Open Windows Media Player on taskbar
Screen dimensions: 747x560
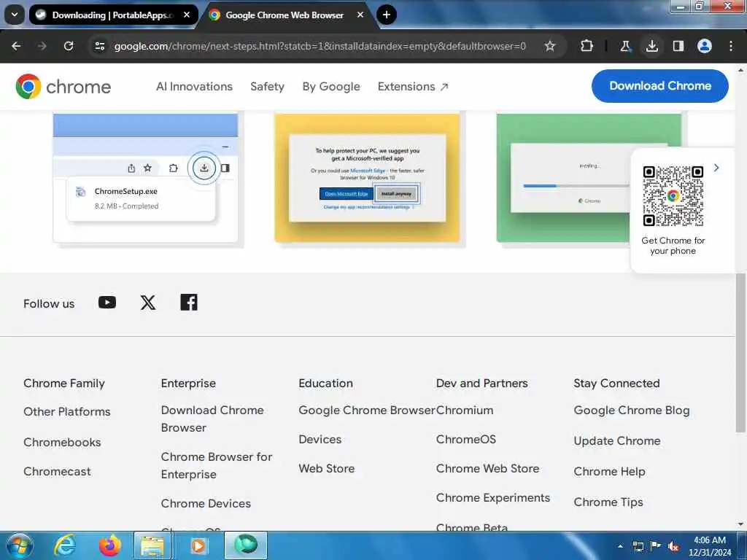point(198,545)
